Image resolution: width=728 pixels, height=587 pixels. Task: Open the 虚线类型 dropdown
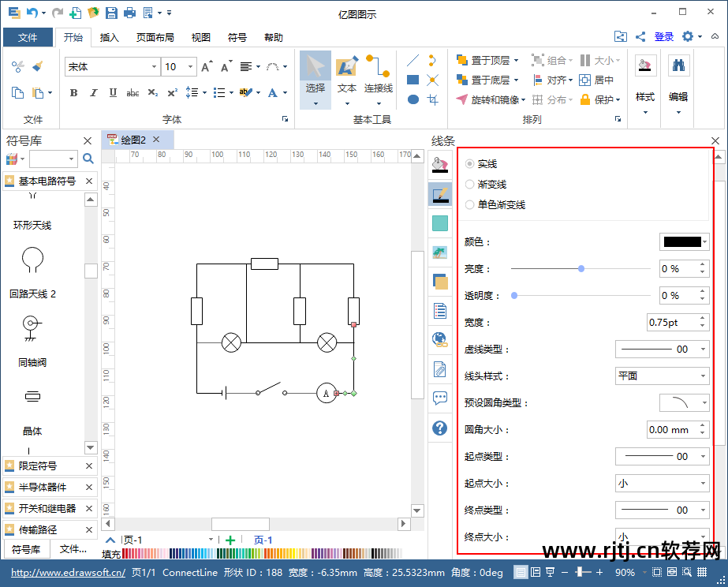pyautogui.click(x=662, y=350)
